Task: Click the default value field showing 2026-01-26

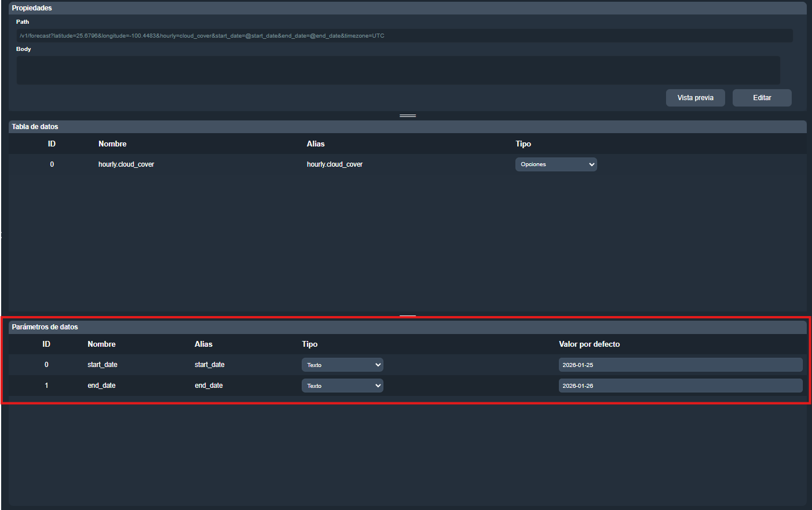Action: (x=680, y=386)
